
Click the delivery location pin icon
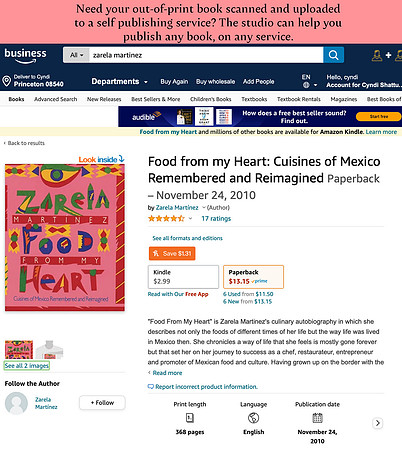pyautogui.click(x=6, y=81)
